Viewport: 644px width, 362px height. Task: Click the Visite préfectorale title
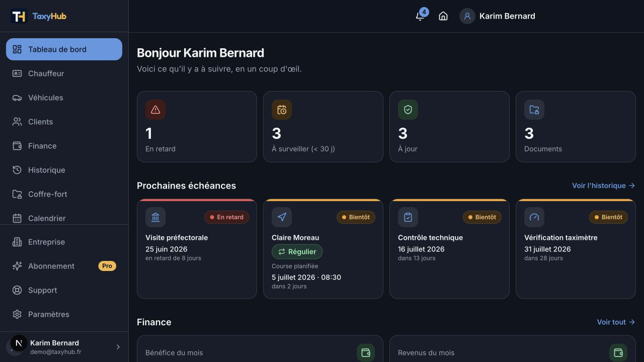coord(177,237)
